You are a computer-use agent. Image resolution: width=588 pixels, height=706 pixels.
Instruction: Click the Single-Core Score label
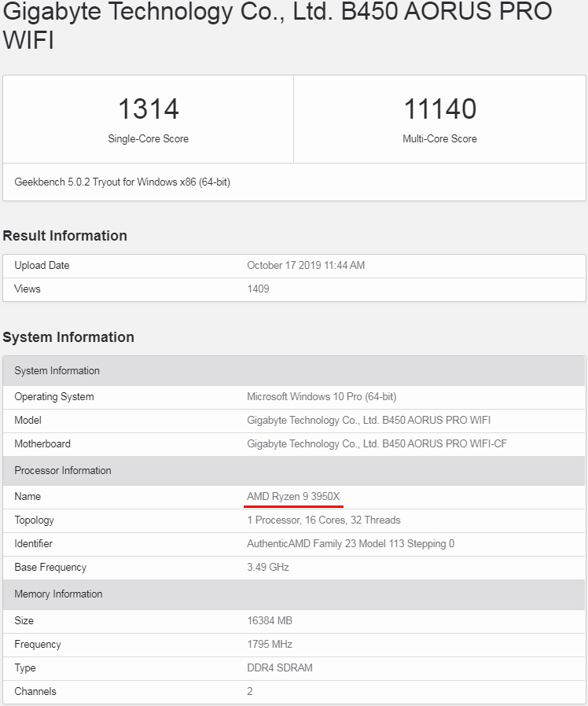pos(148,138)
